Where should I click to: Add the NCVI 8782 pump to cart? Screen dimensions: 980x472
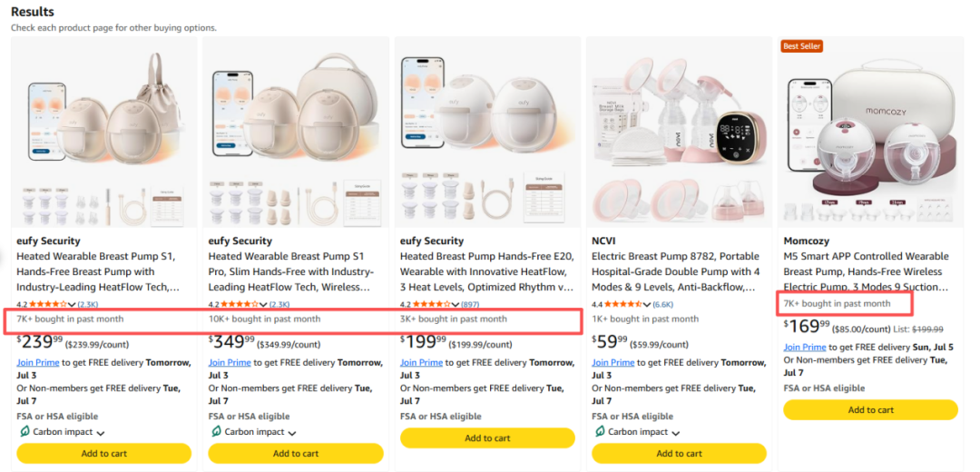coord(679,453)
